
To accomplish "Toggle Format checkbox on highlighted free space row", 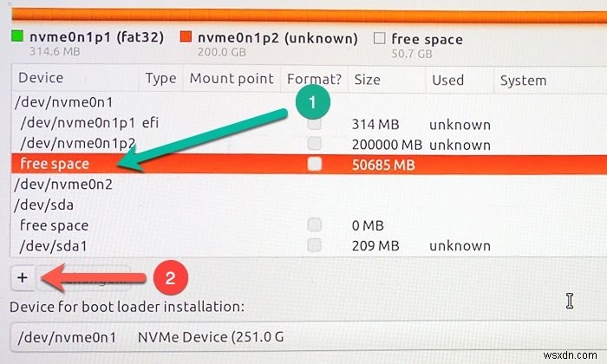I will point(314,164).
